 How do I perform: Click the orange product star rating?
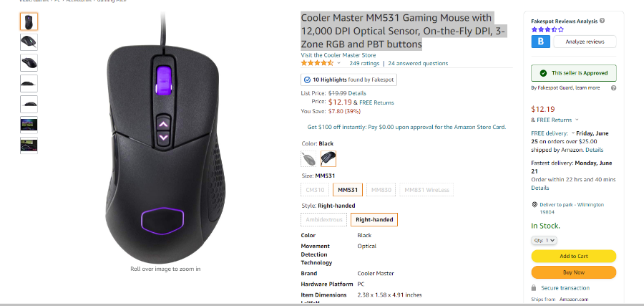317,63
